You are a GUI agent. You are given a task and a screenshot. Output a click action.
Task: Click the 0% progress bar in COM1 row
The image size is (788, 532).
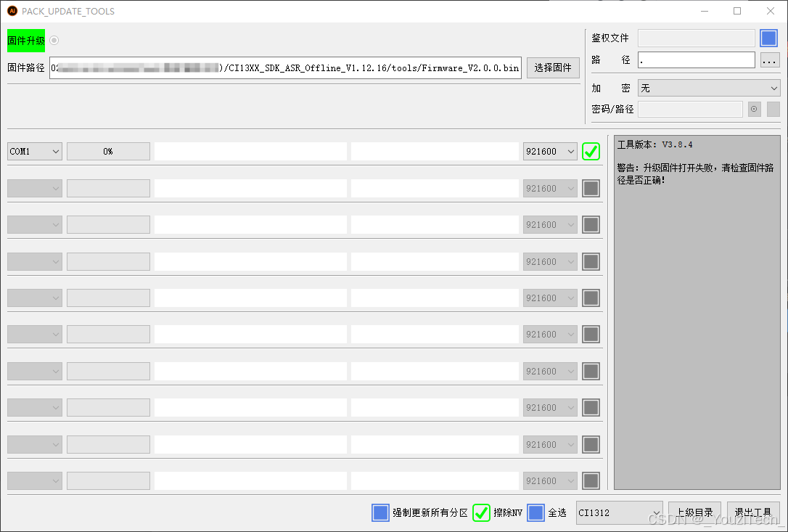108,152
